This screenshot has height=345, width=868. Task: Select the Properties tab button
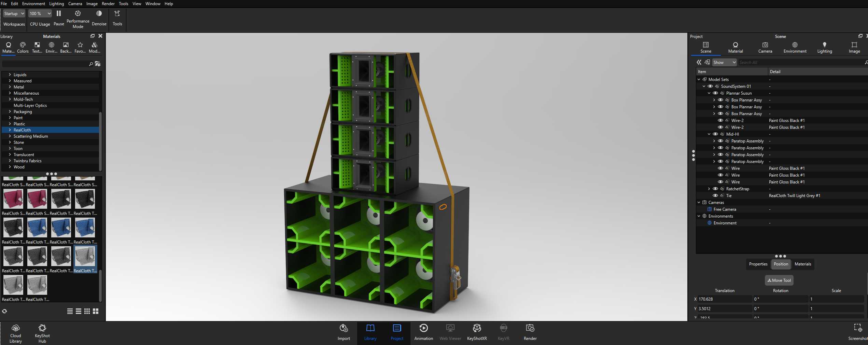758,264
